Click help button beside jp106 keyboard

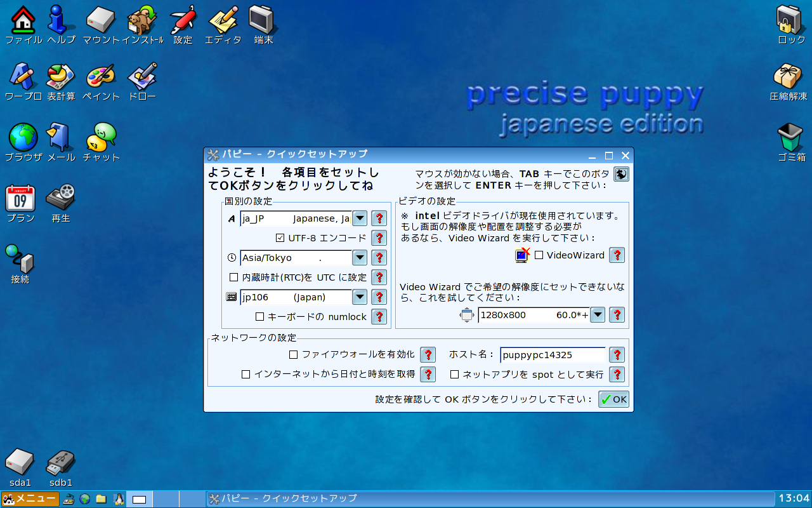coord(379,297)
